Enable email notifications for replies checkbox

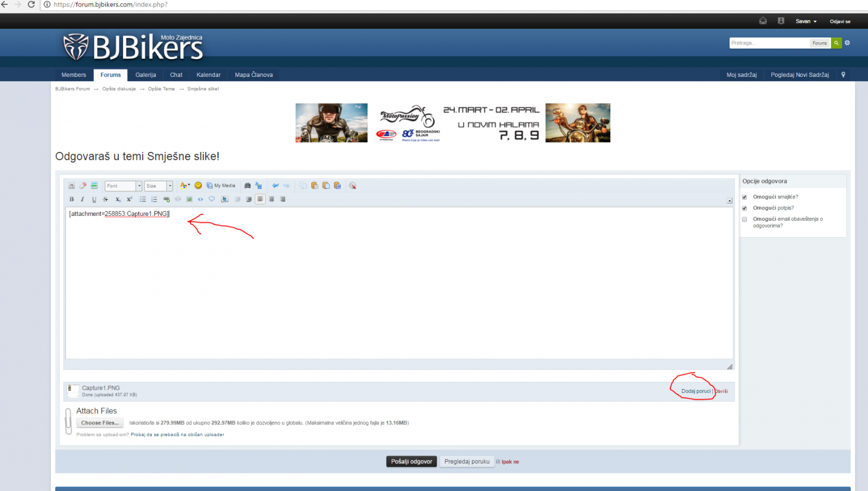point(744,219)
